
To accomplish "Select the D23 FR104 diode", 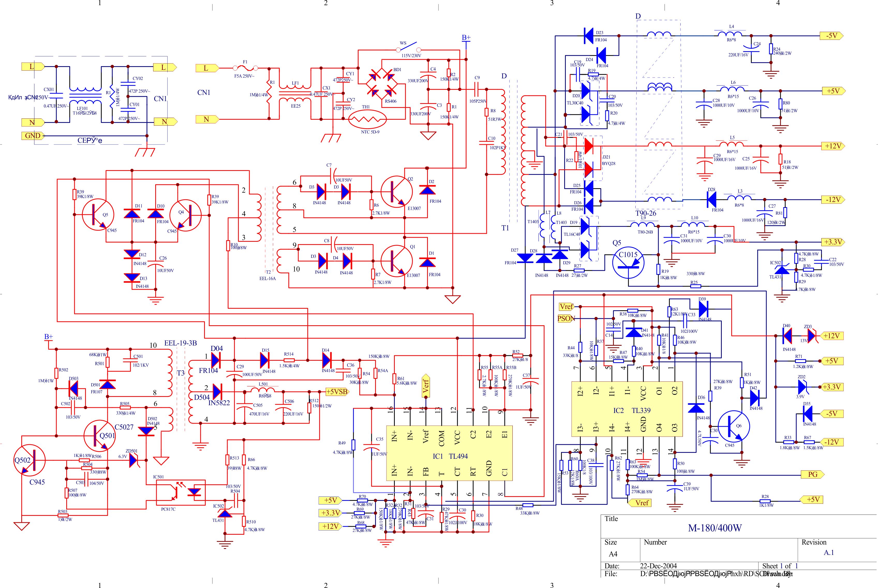I will pyautogui.click(x=589, y=36).
